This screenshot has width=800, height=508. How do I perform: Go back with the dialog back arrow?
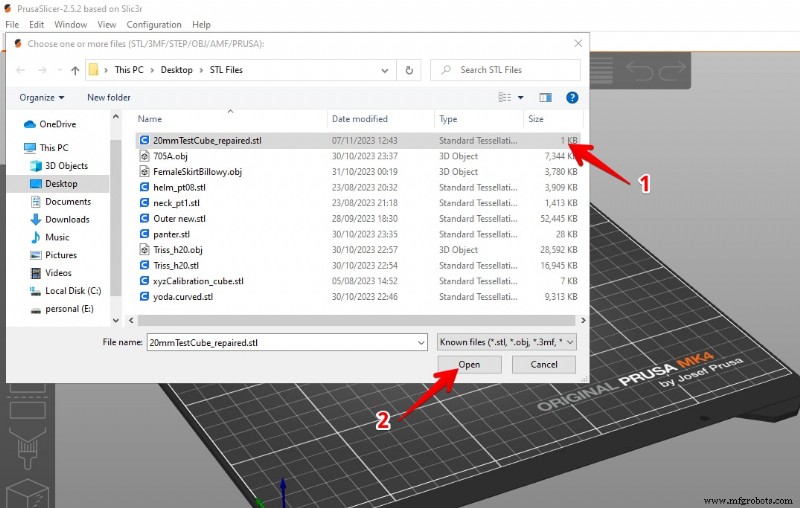tap(20, 70)
